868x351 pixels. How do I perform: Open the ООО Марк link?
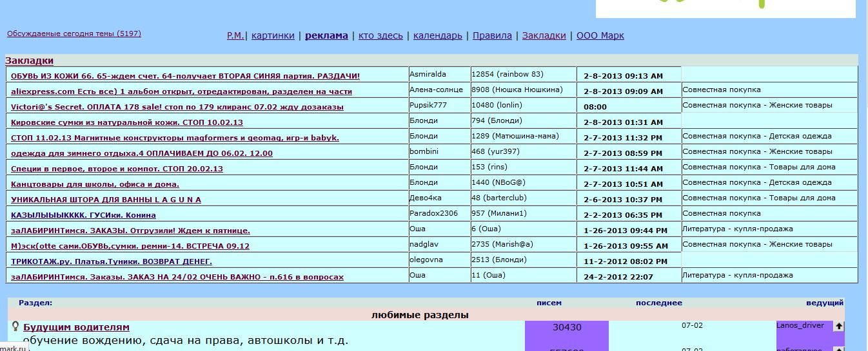pos(600,35)
